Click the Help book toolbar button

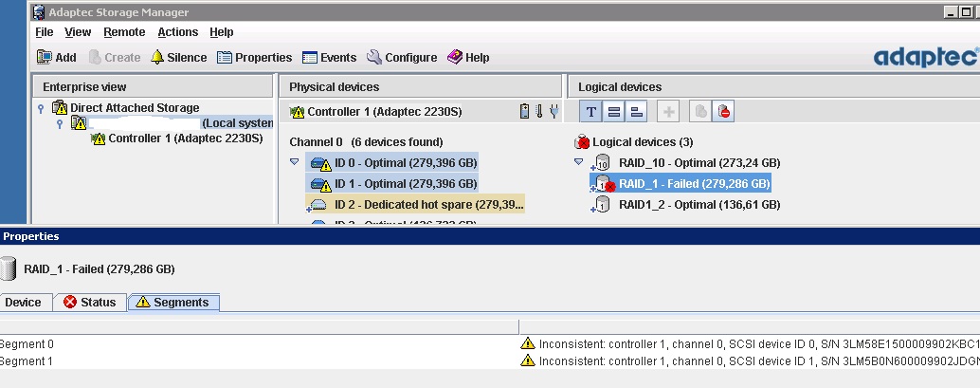[x=468, y=58]
